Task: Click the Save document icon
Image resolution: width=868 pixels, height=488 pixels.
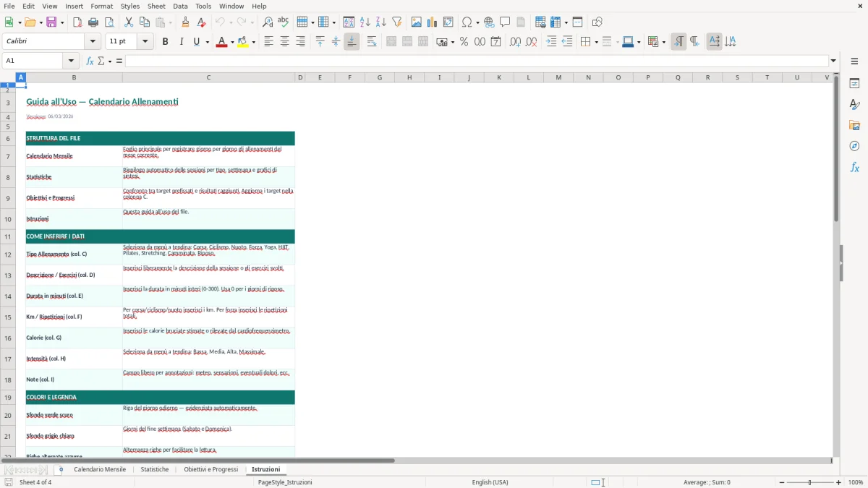Action: (51, 22)
